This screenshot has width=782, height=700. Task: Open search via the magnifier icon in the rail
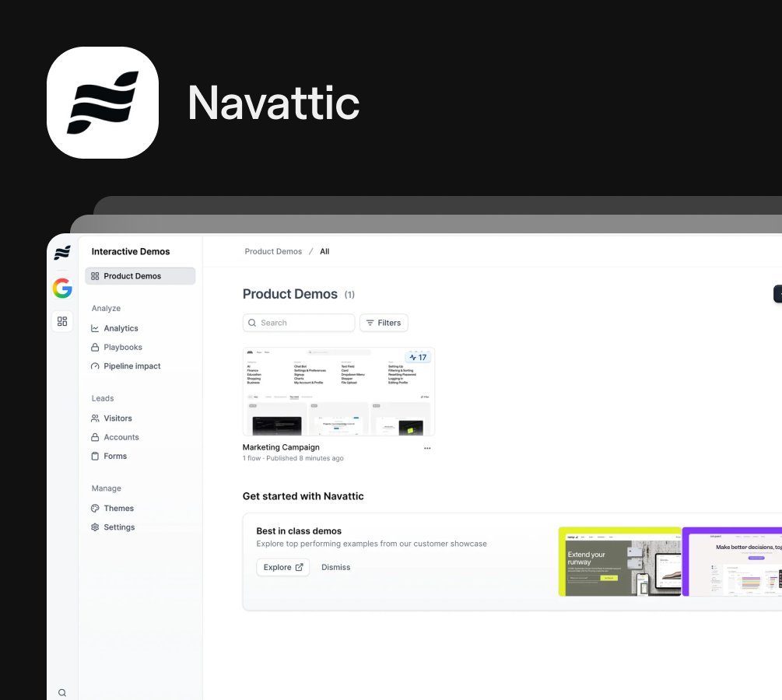pos(61,692)
